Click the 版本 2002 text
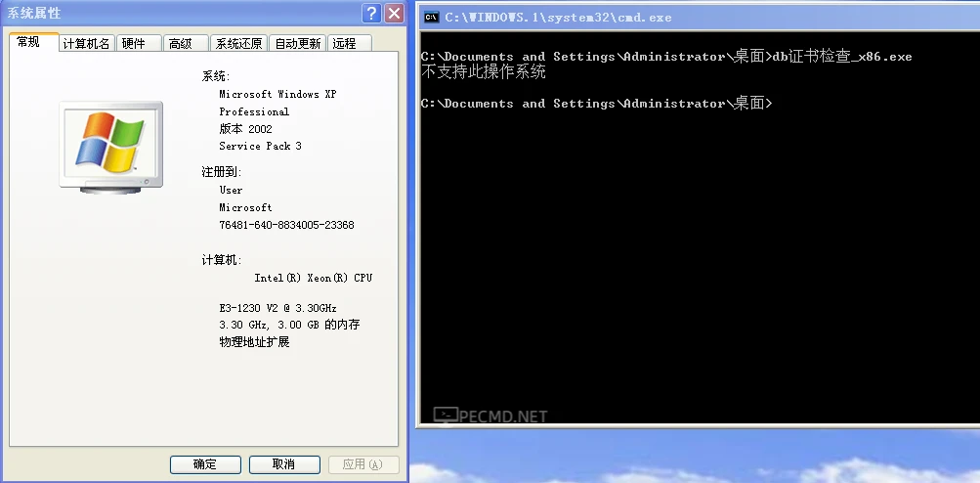The image size is (980, 483). (245, 129)
